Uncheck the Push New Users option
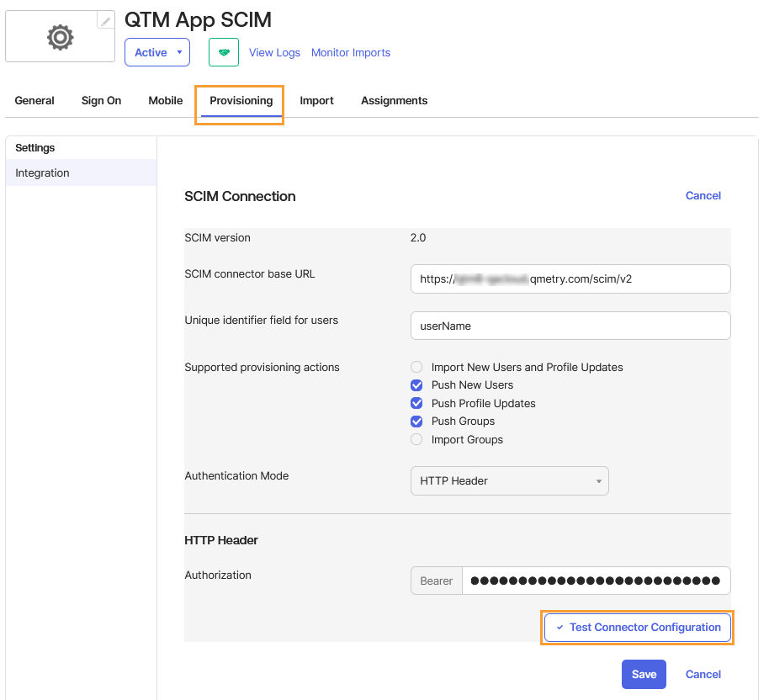The width and height of the screenshot is (769, 700). point(416,384)
